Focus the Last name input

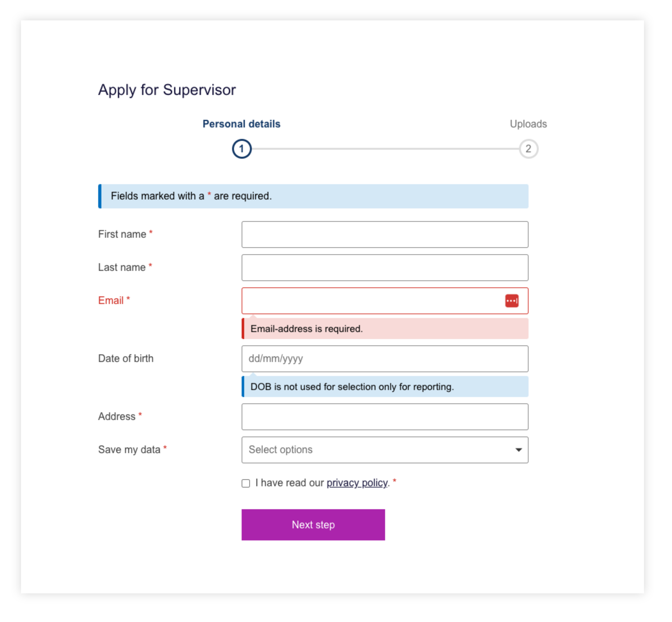(x=384, y=268)
